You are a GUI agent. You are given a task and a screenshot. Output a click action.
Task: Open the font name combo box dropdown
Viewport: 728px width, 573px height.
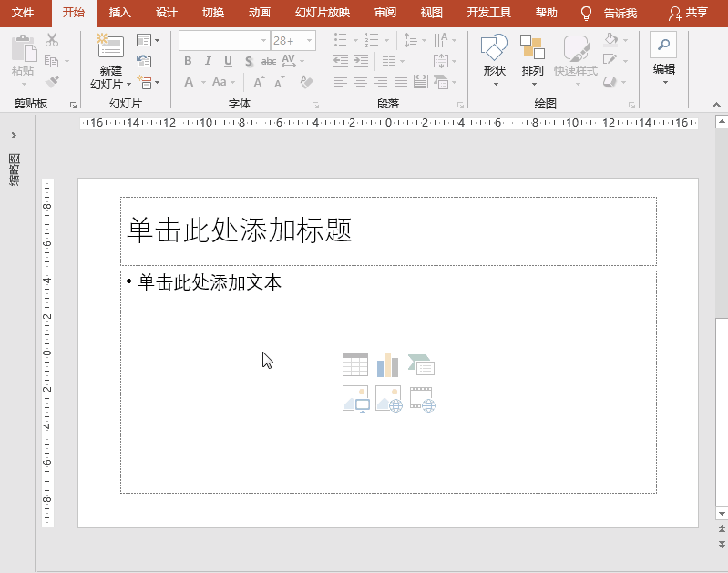pyautogui.click(x=263, y=41)
